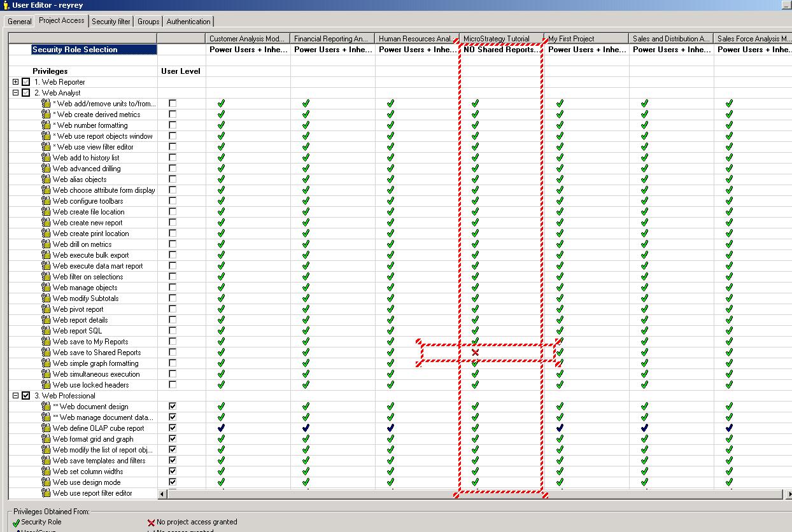Click the red X in Web save to Shared Reports
The width and height of the screenshot is (792, 532).
475,352
